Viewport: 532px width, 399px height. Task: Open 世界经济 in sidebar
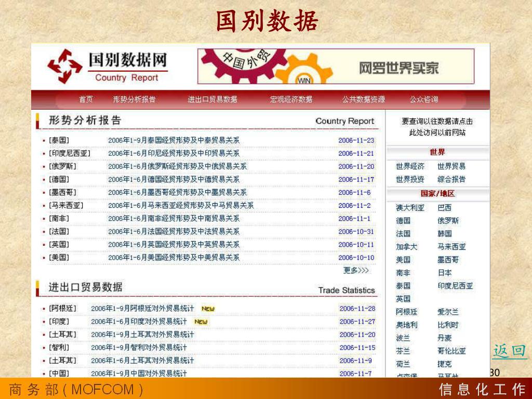tap(410, 166)
